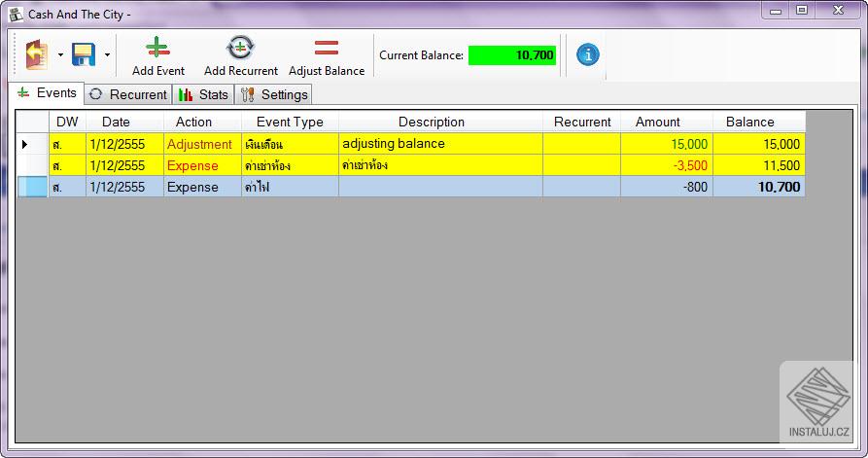Screen dimensions: 868x458
Task: Switch to the Recurrent tab
Action: [x=128, y=94]
